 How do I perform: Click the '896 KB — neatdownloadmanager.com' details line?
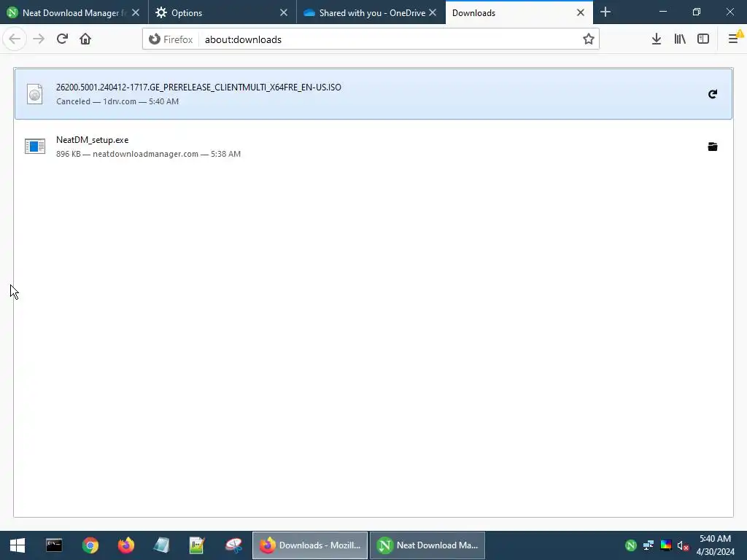click(148, 154)
